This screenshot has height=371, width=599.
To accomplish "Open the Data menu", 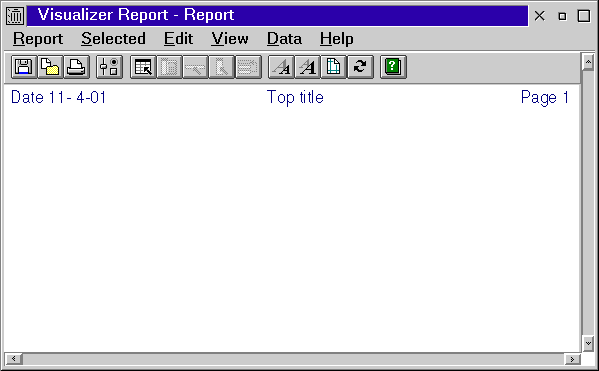I will [284, 39].
